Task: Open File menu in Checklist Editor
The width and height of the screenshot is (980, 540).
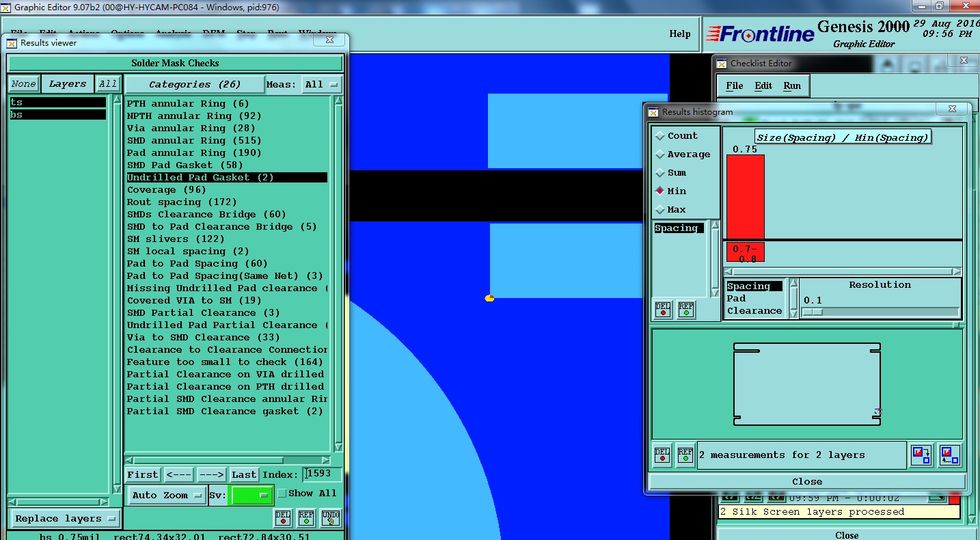Action: (x=735, y=86)
